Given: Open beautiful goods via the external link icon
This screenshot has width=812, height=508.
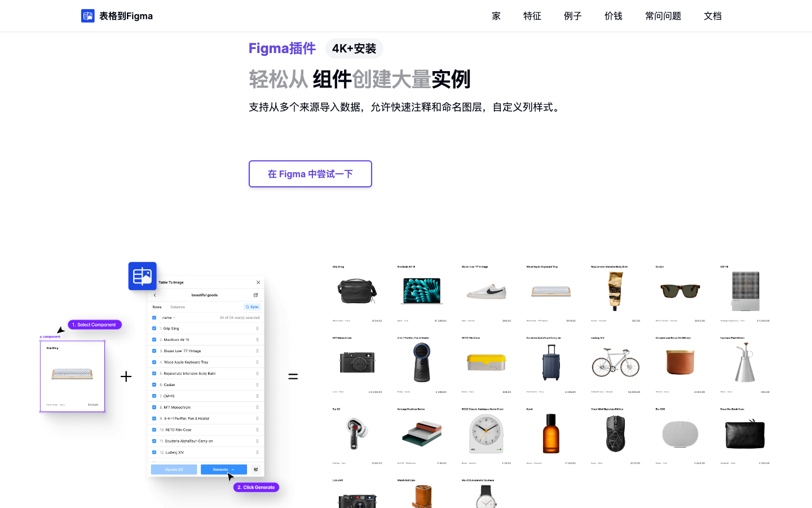Looking at the screenshot, I should pos(255,295).
